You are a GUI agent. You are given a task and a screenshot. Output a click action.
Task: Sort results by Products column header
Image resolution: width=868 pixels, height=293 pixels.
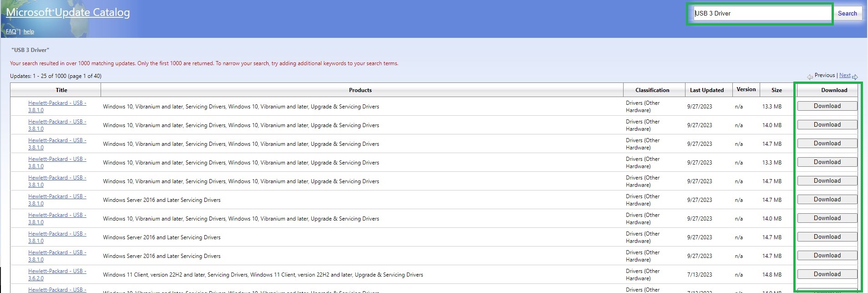click(360, 90)
